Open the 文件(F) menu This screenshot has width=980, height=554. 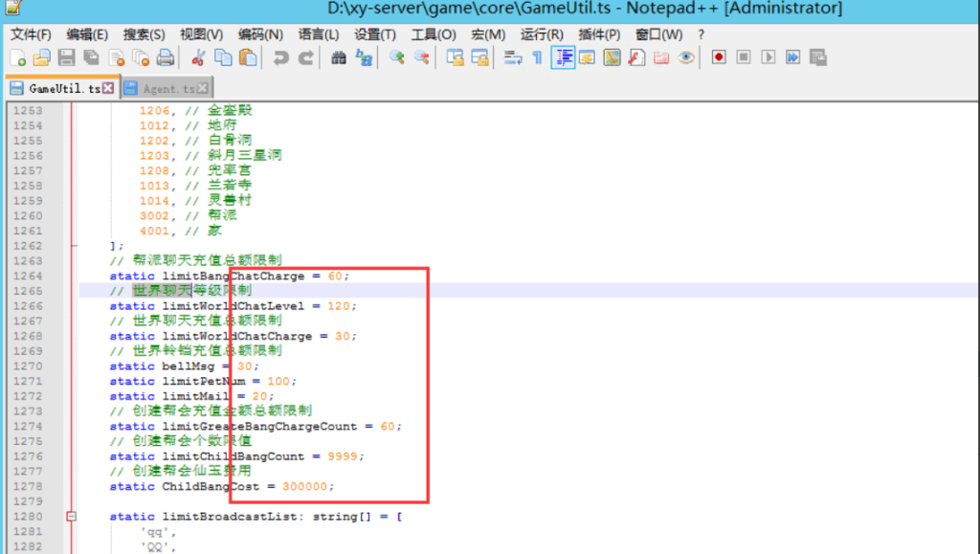(x=31, y=34)
